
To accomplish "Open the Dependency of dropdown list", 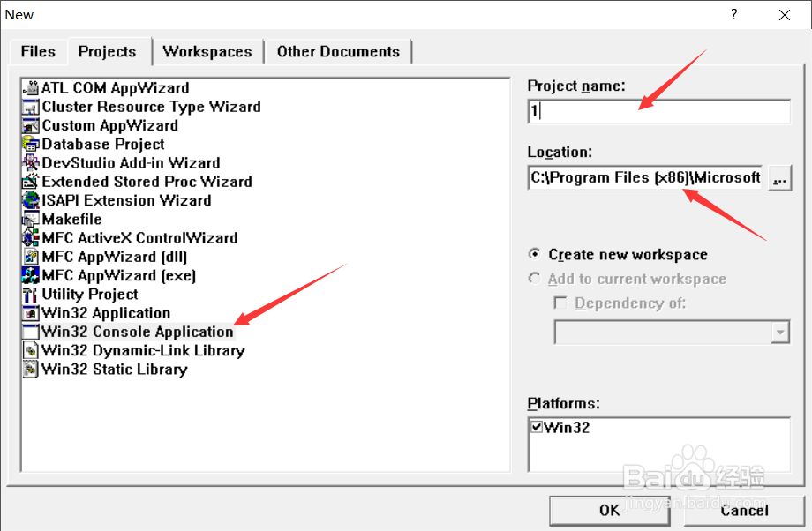I will coord(782,332).
